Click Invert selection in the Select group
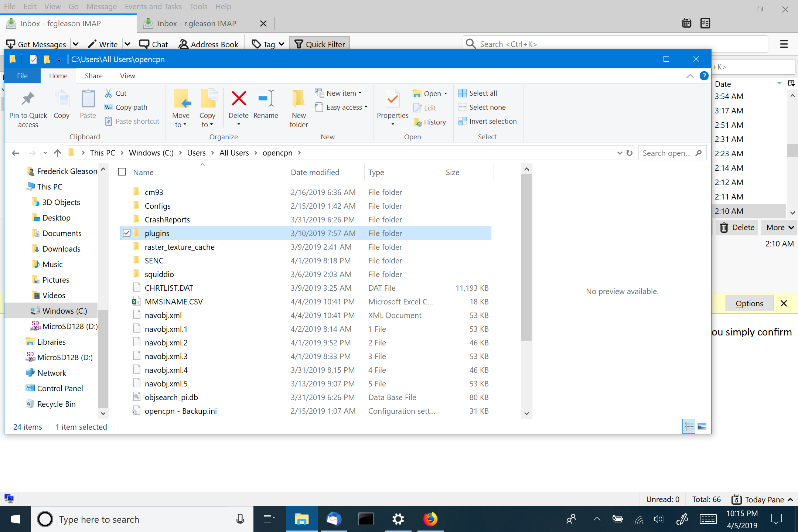The image size is (798, 532). click(488, 121)
